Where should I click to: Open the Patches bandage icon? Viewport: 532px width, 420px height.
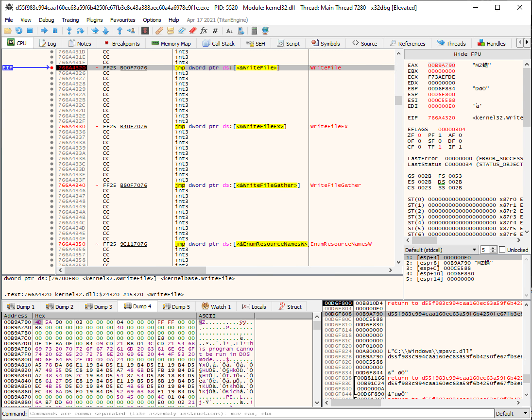[x=159, y=31]
